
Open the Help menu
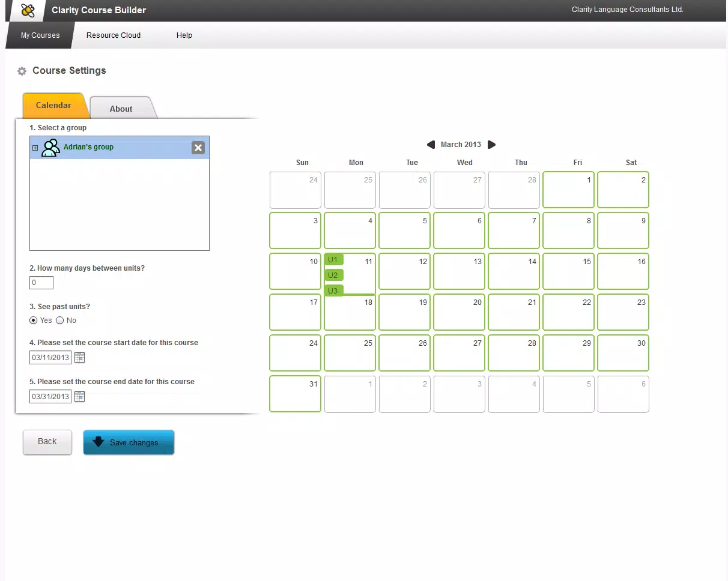pyautogui.click(x=184, y=35)
